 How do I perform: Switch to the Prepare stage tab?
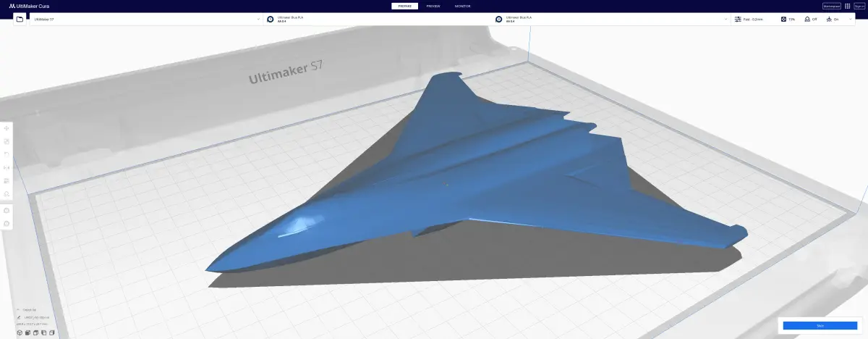(405, 6)
